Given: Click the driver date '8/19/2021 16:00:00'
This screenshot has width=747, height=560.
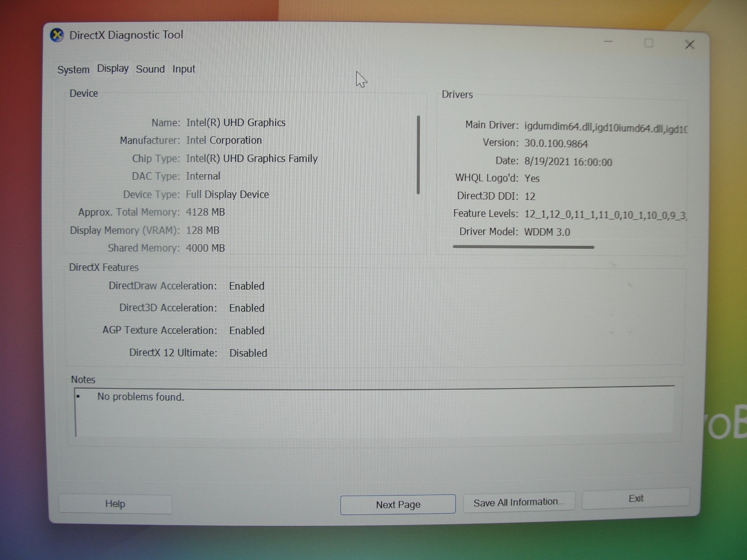Looking at the screenshot, I should (x=568, y=162).
